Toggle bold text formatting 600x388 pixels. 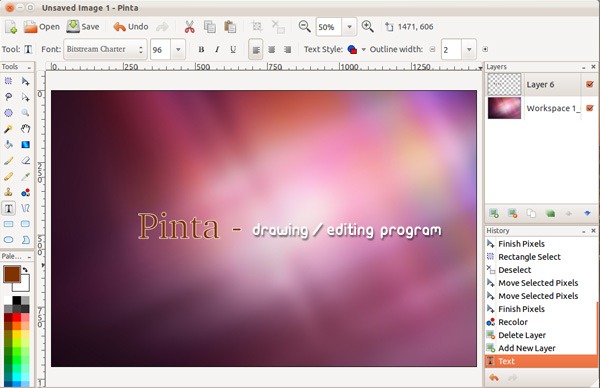(x=201, y=49)
